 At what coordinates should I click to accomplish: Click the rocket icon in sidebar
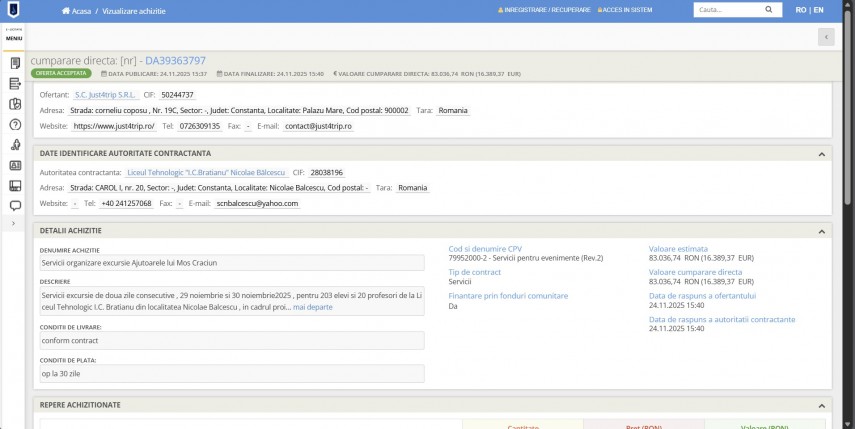[15, 145]
